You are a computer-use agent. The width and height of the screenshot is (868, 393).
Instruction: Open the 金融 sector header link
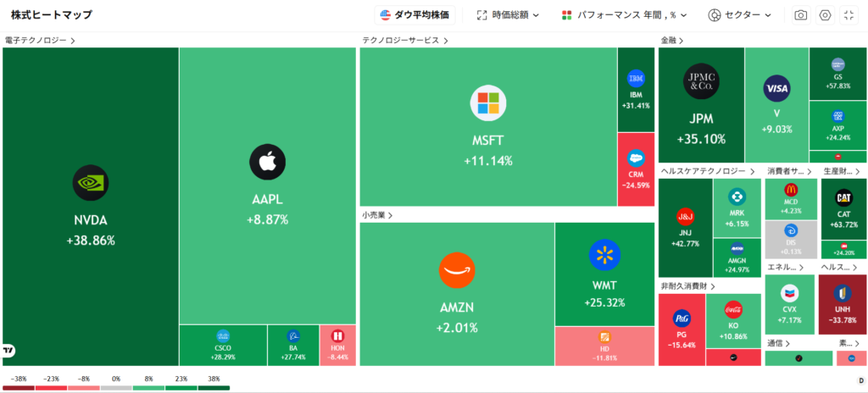tap(672, 40)
